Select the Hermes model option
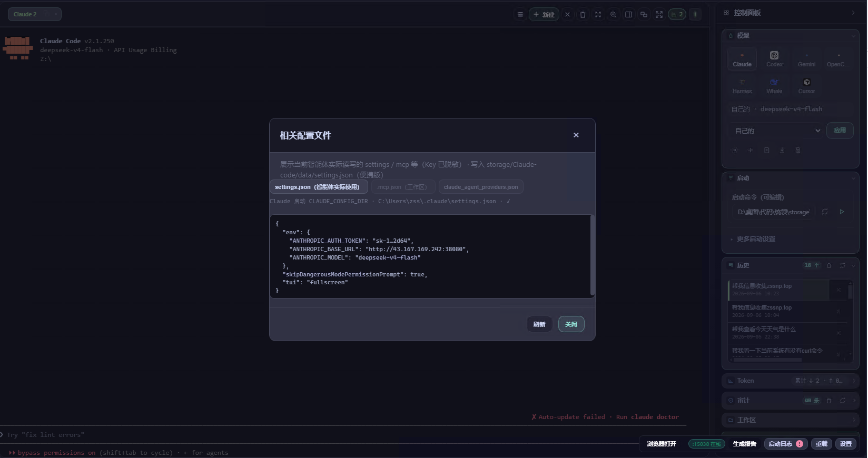The width and height of the screenshot is (868, 458). pyautogui.click(x=742, y=86)
